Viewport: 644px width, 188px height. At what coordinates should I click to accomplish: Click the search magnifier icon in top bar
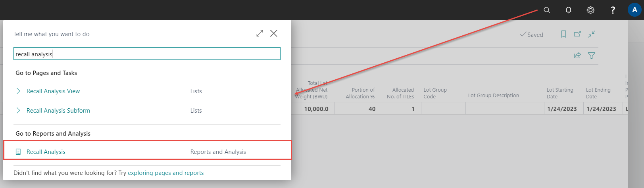pos(546,10)
